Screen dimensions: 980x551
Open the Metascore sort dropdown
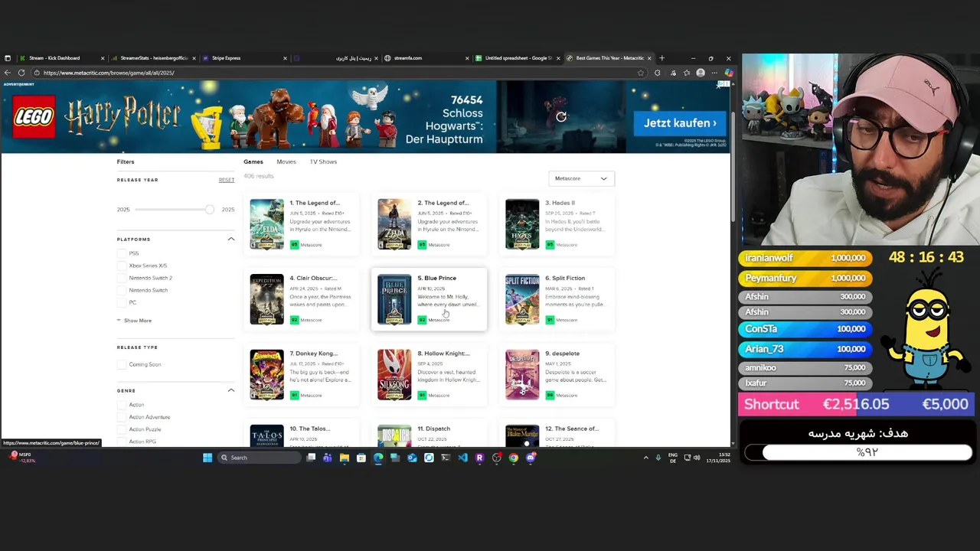coord(581,178)
